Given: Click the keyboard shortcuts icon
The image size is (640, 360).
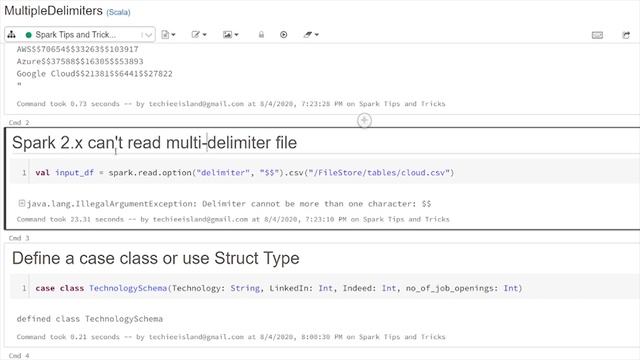Looking at the screenshot, I should [597, 35].
